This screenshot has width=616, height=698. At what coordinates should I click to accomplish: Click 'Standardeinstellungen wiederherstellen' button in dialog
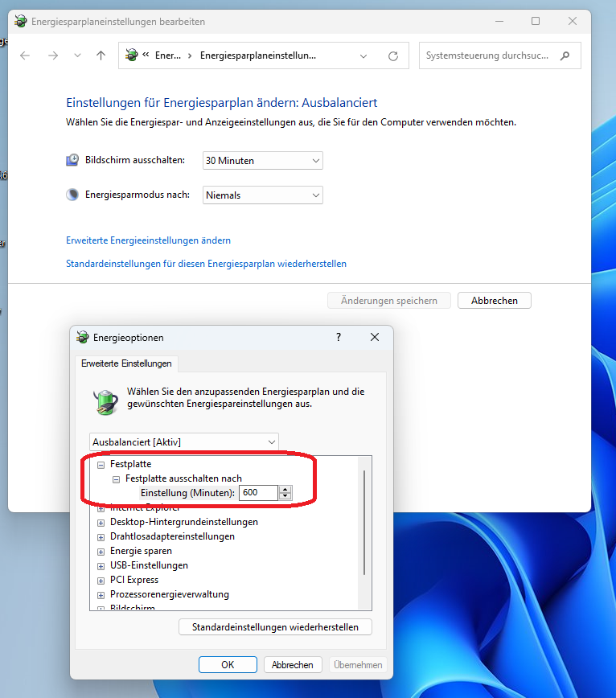pos(275,626)
